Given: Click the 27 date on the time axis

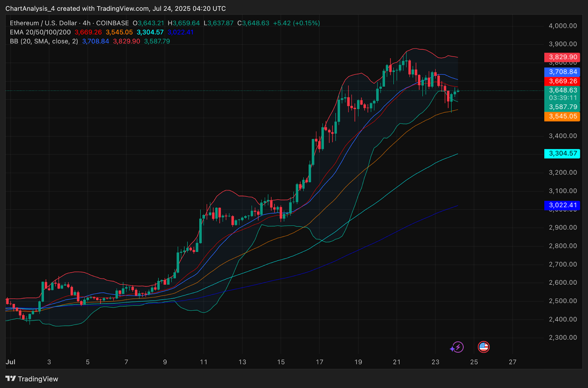Looking at the screenshot, I should 513,362.
